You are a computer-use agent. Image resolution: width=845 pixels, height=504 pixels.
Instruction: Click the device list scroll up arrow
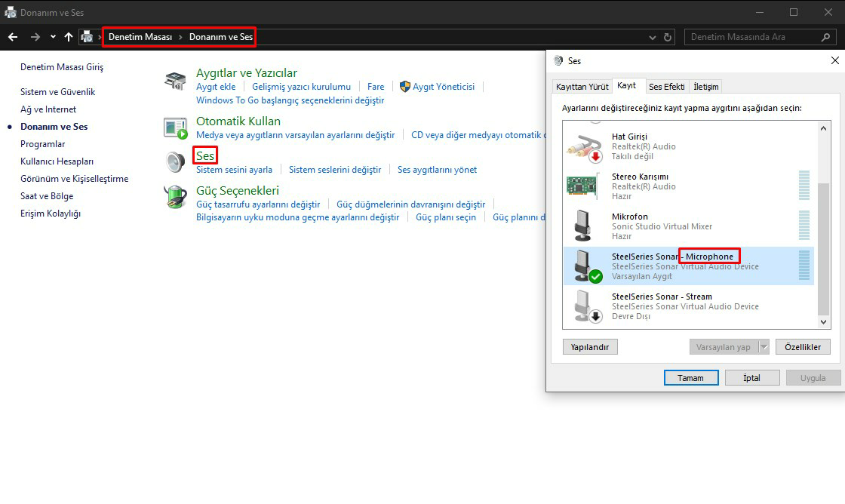823,128
